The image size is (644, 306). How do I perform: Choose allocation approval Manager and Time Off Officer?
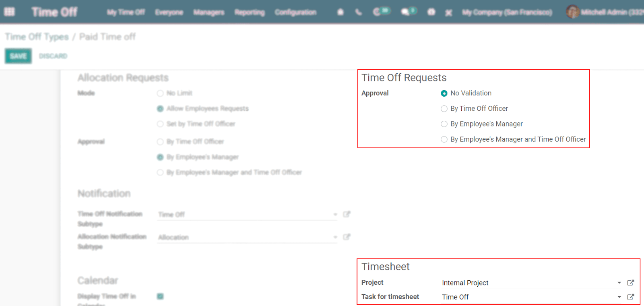(x=160, y=172)
